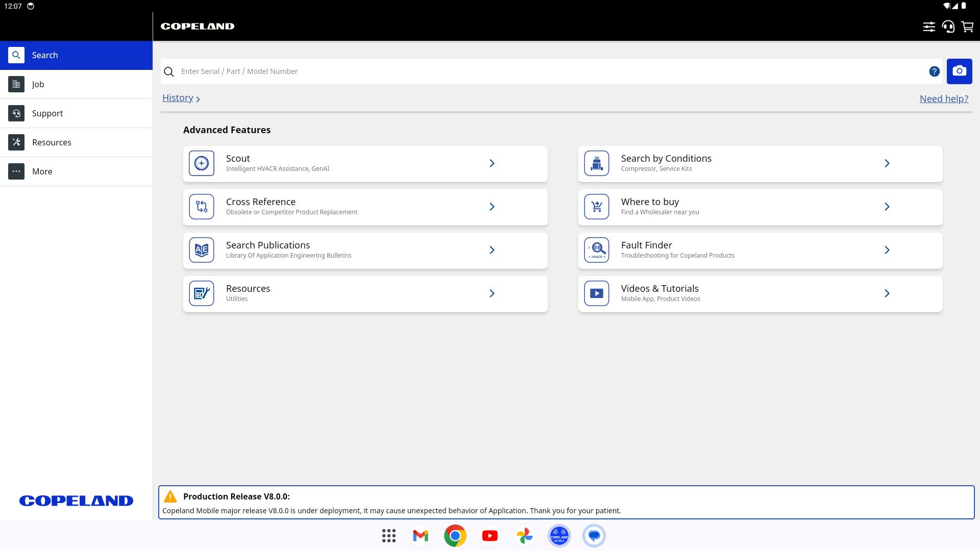
Task: Expand the Fault Finder chevron
Action: click(887, 250)
